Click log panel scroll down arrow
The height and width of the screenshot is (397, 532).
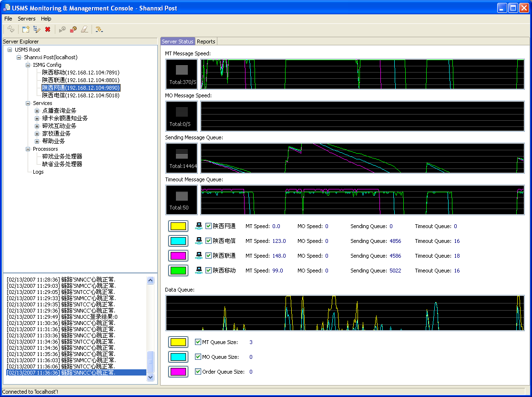pyautogui.click(x=150, y=377)
